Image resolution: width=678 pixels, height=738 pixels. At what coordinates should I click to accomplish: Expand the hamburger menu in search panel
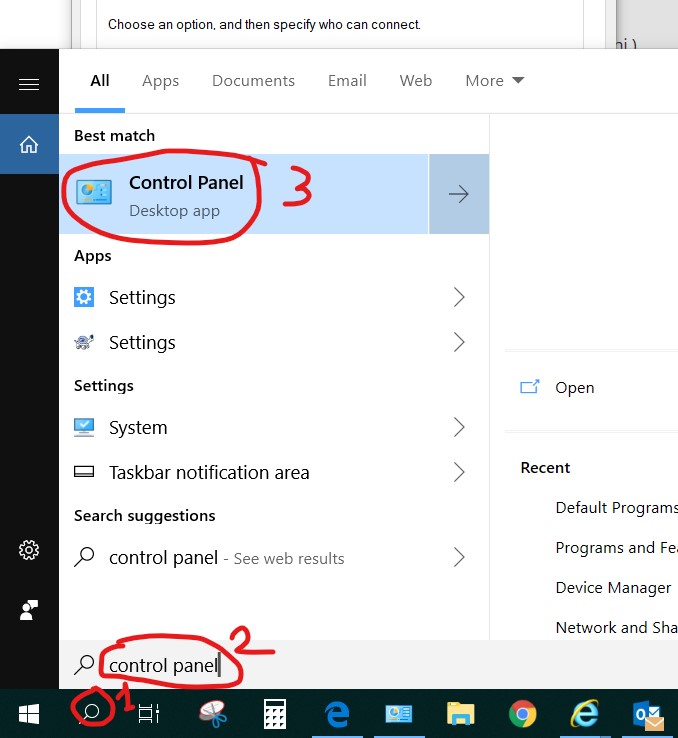(x=29, y=84)
